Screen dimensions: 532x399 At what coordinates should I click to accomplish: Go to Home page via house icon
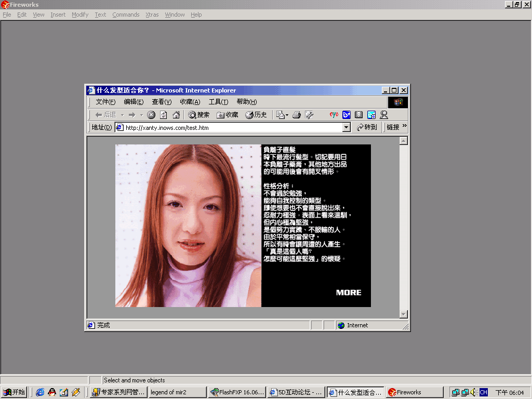click(176, 115)
